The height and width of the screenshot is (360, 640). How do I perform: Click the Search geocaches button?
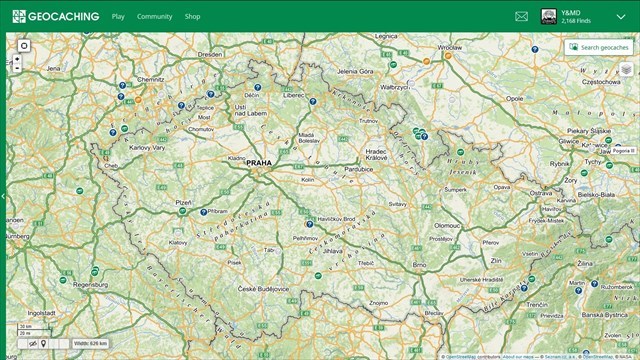[599, 47]
